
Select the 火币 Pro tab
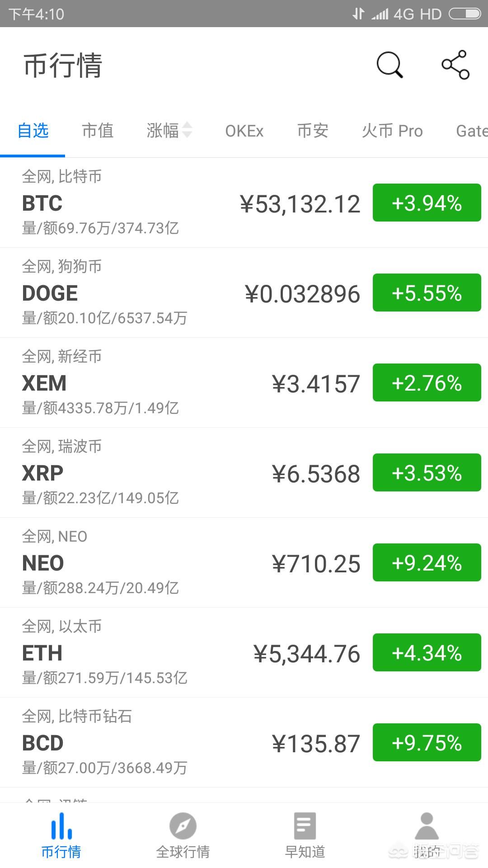pos(392,130)
